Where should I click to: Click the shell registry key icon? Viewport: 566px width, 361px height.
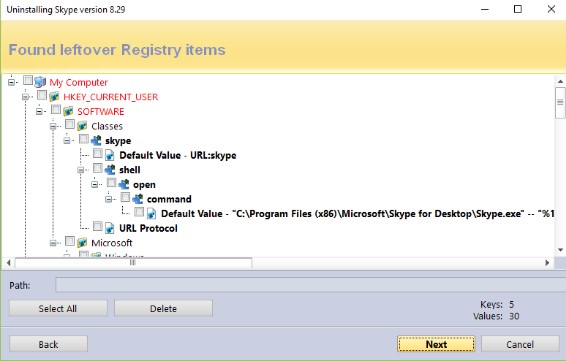tap(110, 169)
